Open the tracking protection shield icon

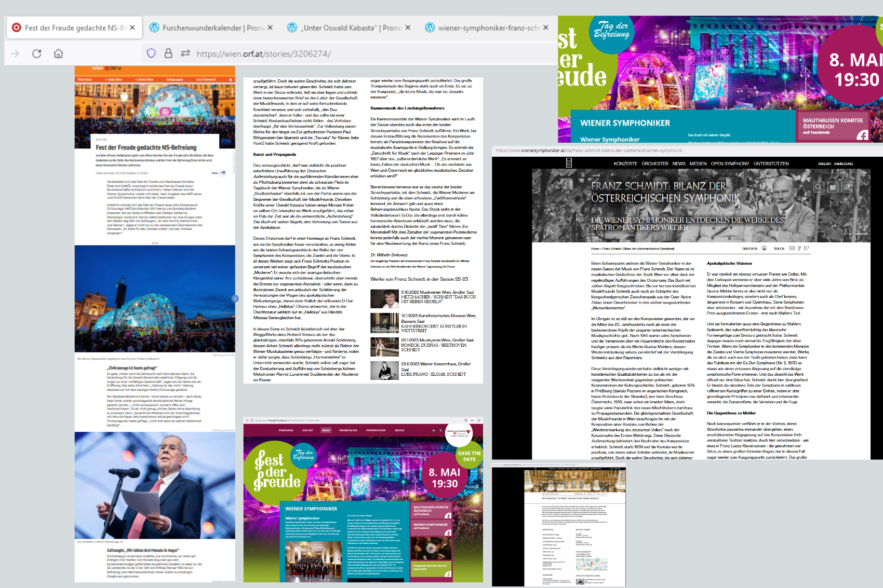[x=151, y=53]
